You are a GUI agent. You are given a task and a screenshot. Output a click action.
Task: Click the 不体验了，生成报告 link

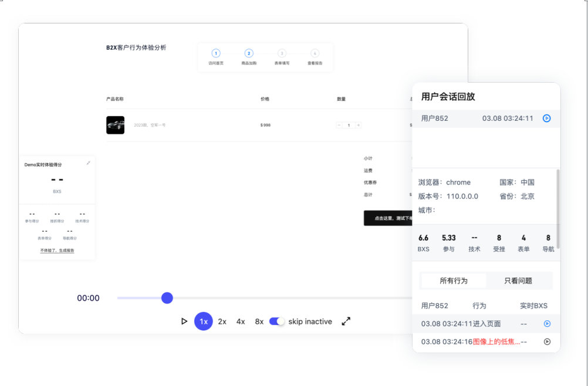(57, 250)
